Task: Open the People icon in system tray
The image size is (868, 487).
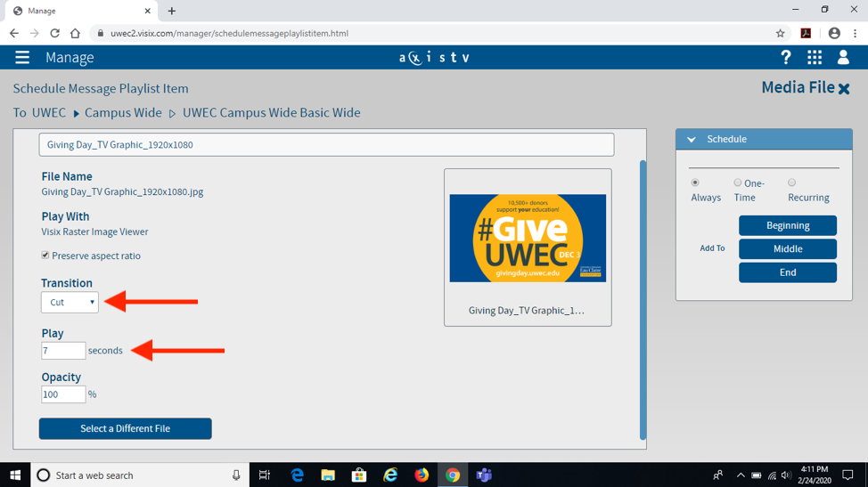Action: 718,475
